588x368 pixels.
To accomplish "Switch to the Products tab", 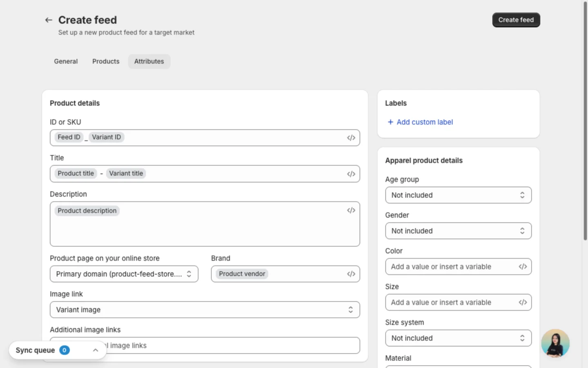I will tap(106, 61).
